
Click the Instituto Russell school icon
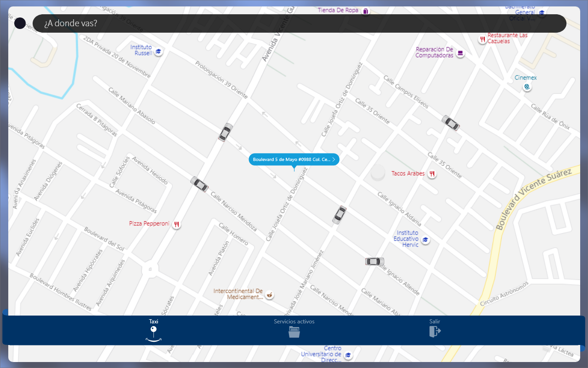(x=158, y=52)
